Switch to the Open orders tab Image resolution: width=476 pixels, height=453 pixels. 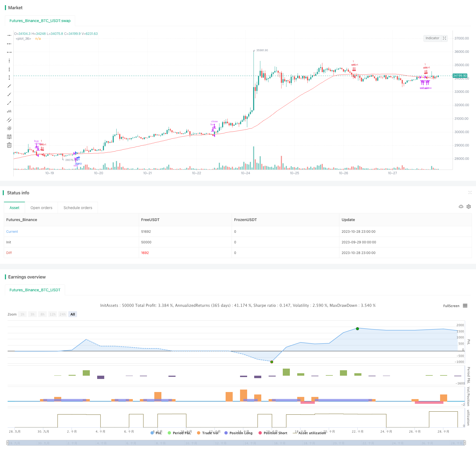pos(41,208)
